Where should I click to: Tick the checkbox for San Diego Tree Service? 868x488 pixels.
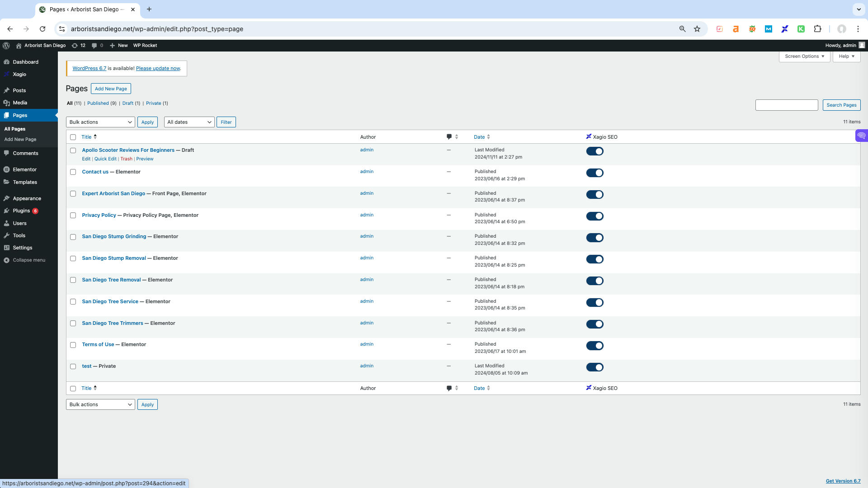pyautogui.click(x=73, y=302)
